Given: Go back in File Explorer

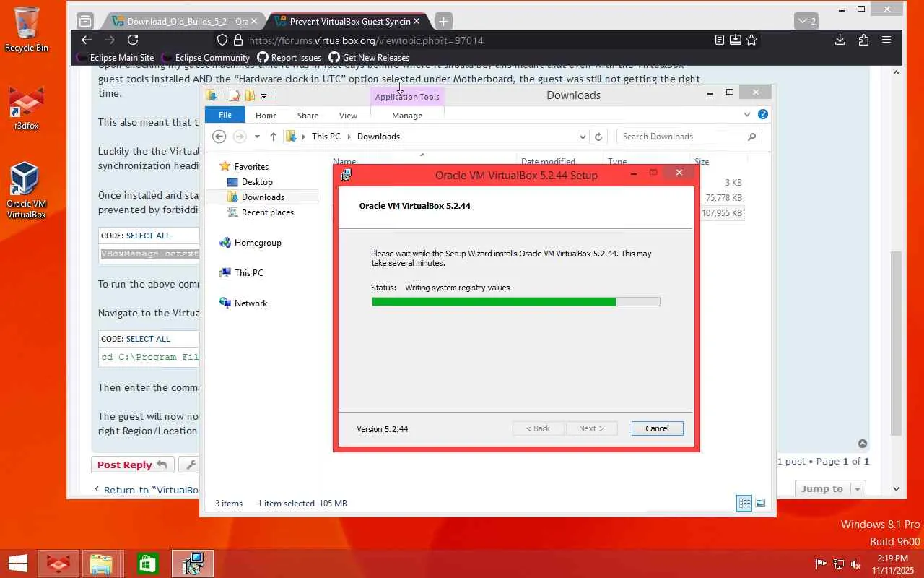Looking at the screenshot, I should pos(219,137).
